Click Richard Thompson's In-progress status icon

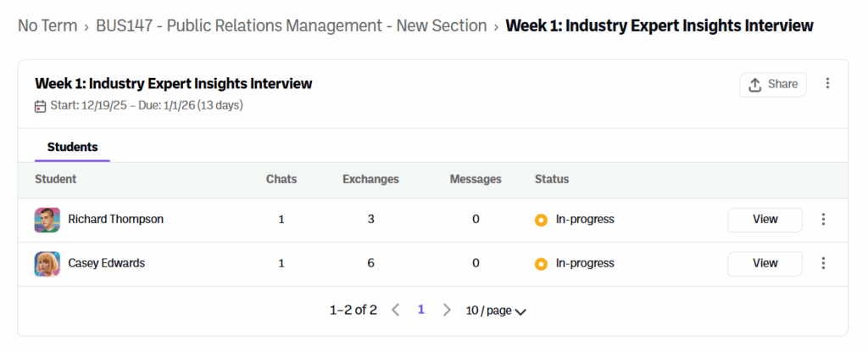(x=541, y=220)
